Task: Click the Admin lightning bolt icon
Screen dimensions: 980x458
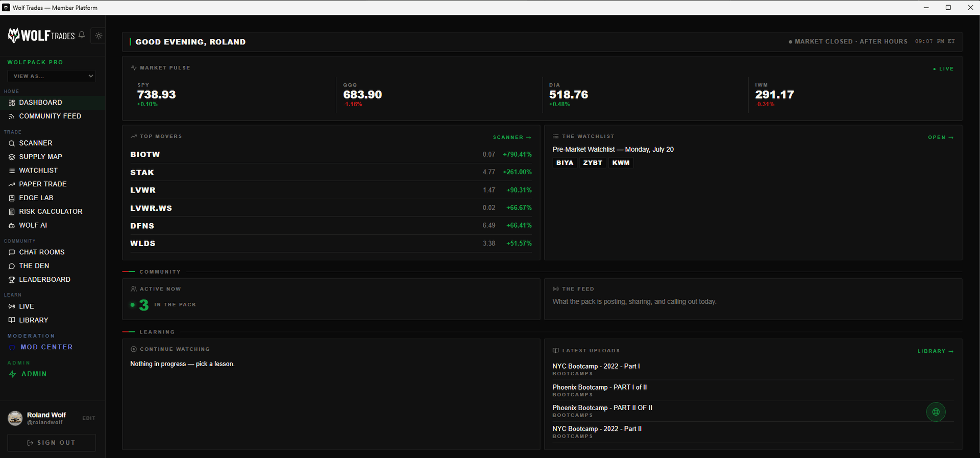Action: pyautogui.click(x=13, y=374)
